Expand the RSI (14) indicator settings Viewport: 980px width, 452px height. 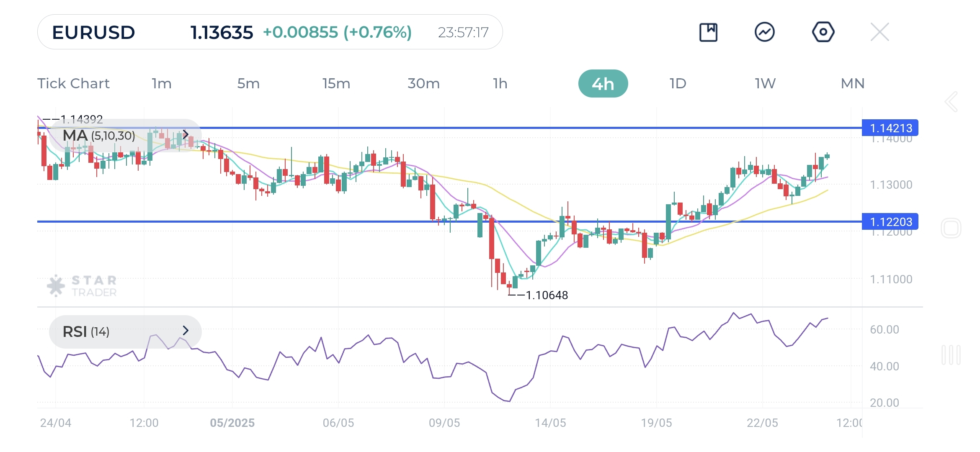click(186, 331)
